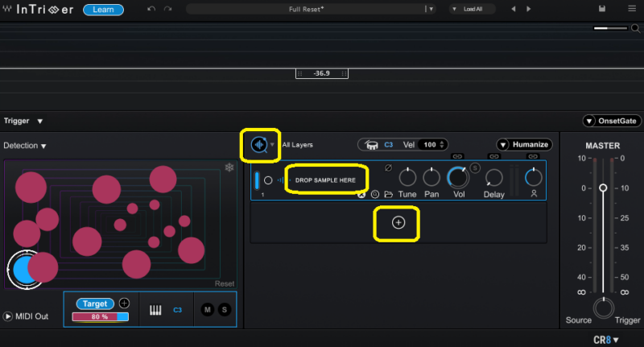Toggle the layer 1 power circle
The width and height of the screenshot is (644, 347).
point(268,180)
